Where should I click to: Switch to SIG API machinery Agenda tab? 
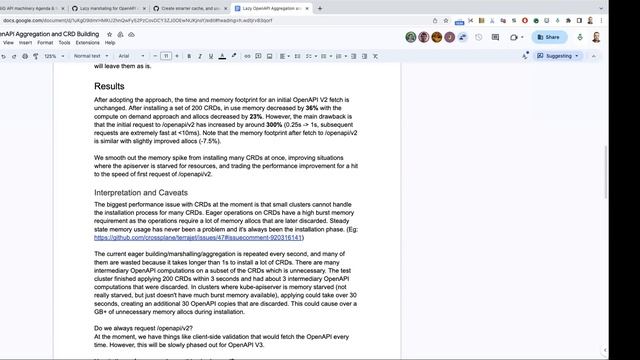tap(31, 8)
